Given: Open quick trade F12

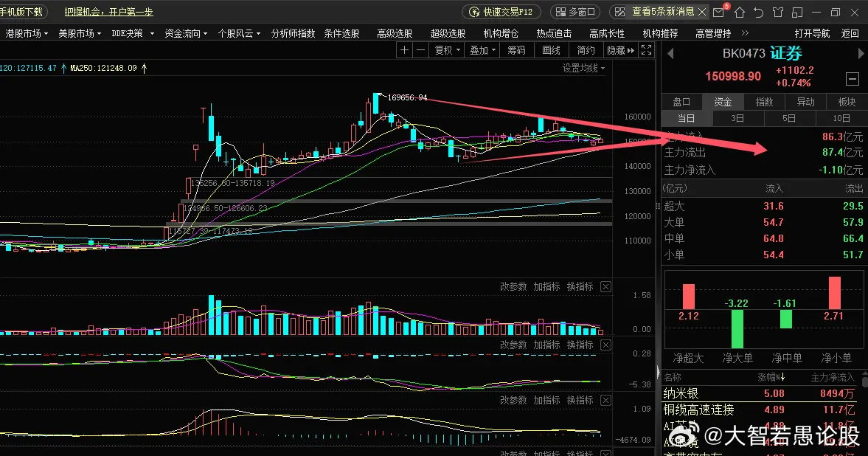Looking at the screenshot, I should click(x=501, y=12).
